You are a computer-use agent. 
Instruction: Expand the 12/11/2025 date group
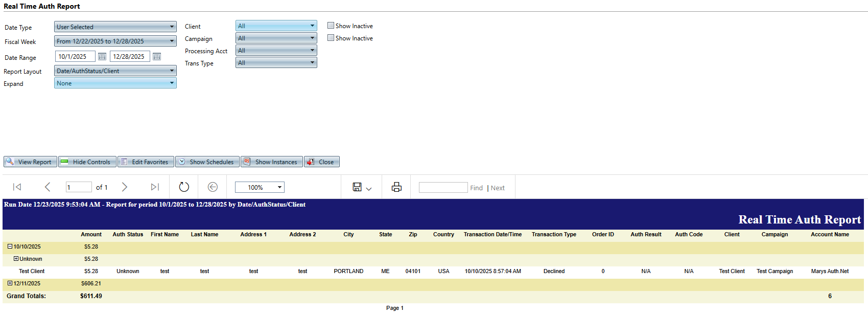point(10,283)
